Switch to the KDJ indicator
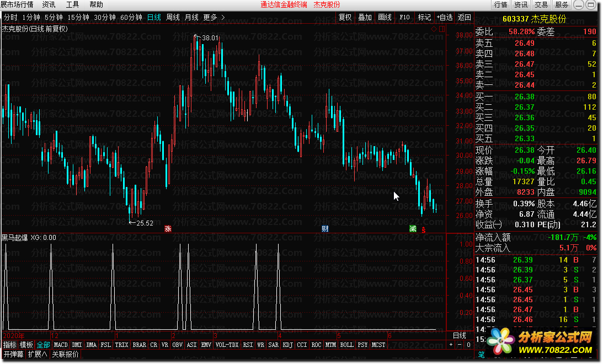This screenshot has width=603, height=364. (287, 345)
